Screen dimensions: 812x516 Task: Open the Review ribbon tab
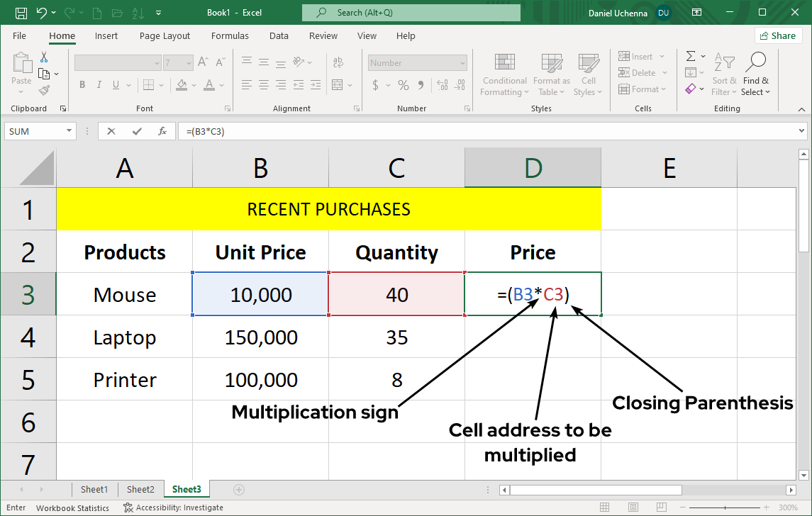(323, 35)
